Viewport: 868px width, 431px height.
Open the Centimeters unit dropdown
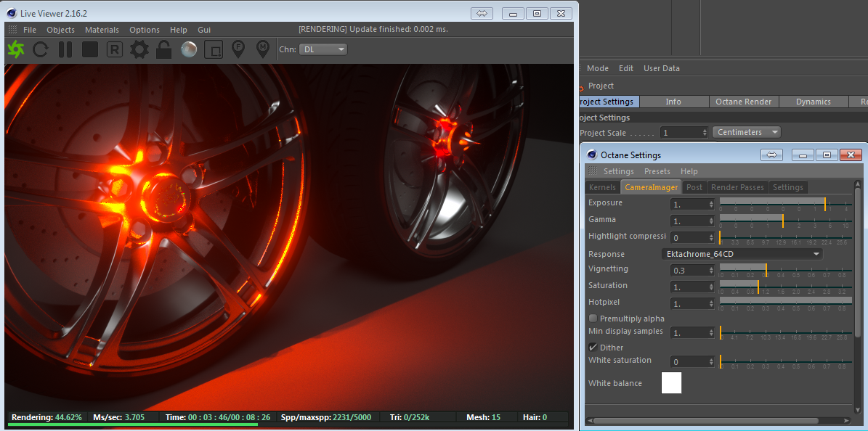(x=746, y=132)
